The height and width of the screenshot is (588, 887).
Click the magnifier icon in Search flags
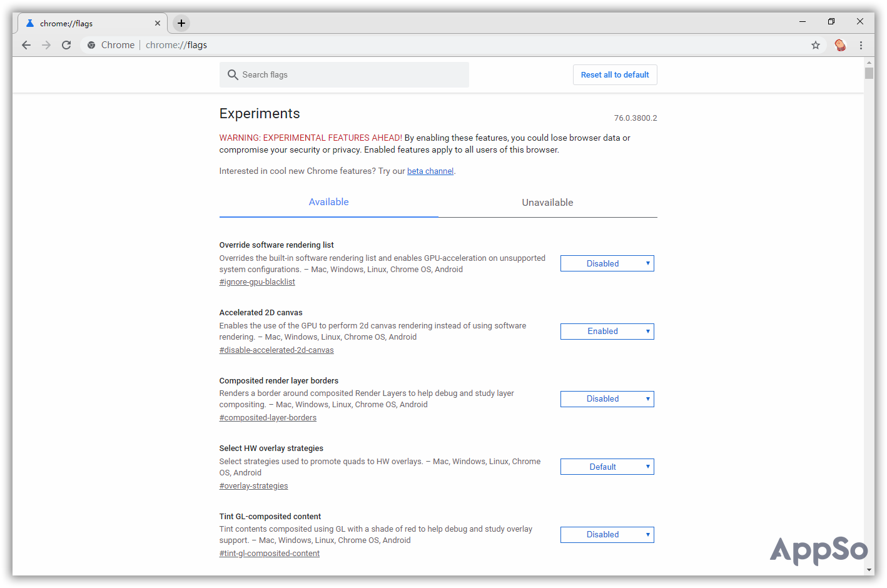click(x=233, y=74)
